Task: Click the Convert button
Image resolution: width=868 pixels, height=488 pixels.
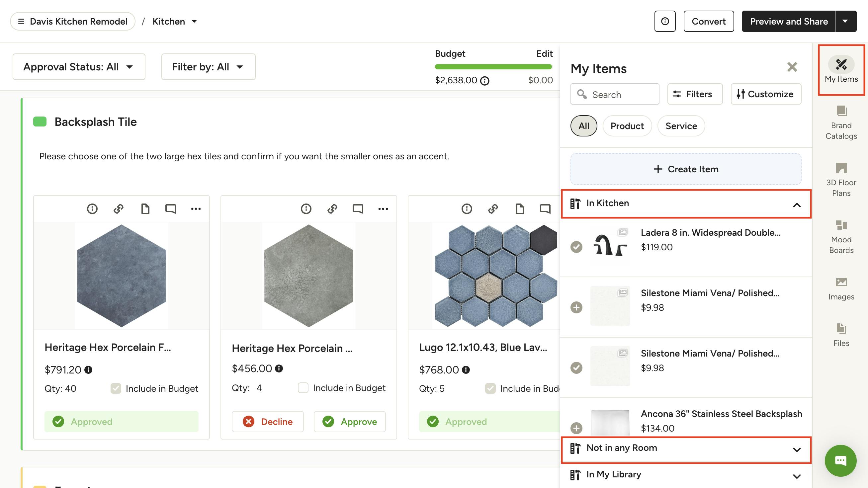Action: [x=709, y=21]
